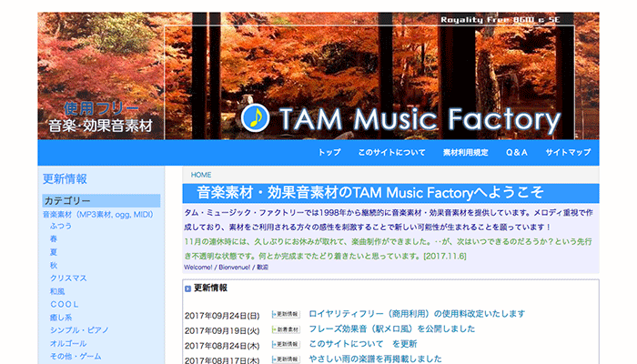Open 素材利用規定 navigation item
637x364 pixels.
[466, 152]
